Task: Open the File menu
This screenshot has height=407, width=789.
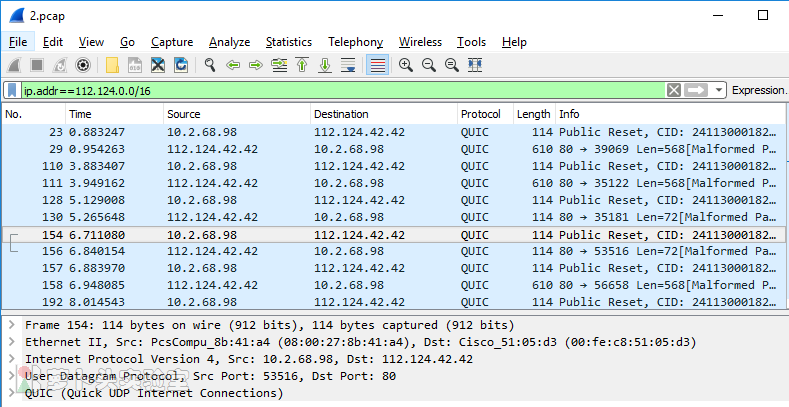Action: click(x=18, y=42)
